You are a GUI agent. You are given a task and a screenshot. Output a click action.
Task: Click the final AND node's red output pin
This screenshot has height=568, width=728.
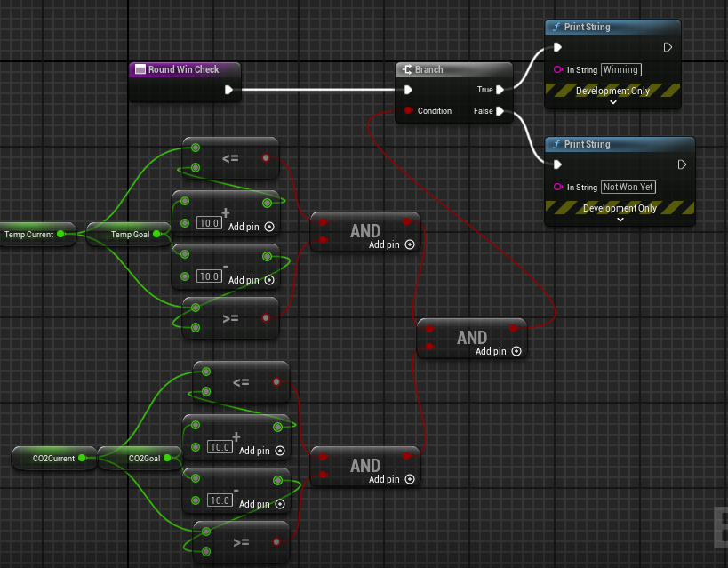[514, 329]
